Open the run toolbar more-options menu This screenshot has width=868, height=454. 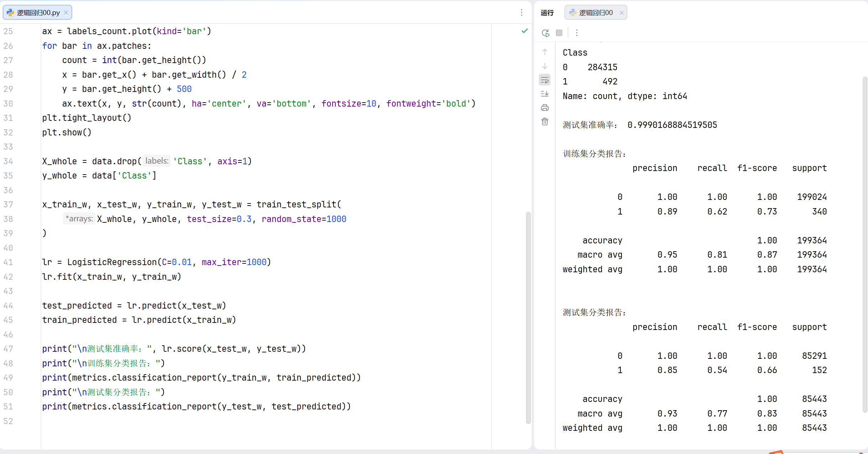click(577, 33)
